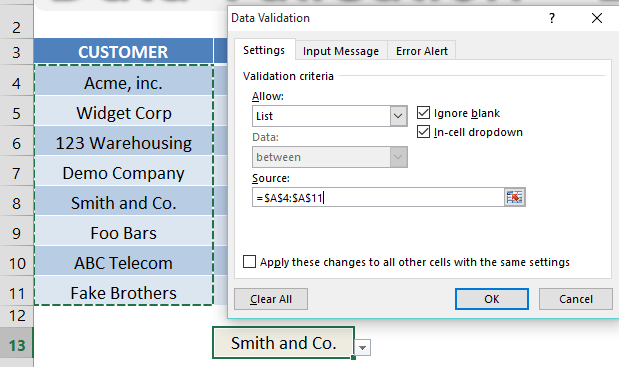
Task: Click the help question mark icon
Action: tap(552, 18)
